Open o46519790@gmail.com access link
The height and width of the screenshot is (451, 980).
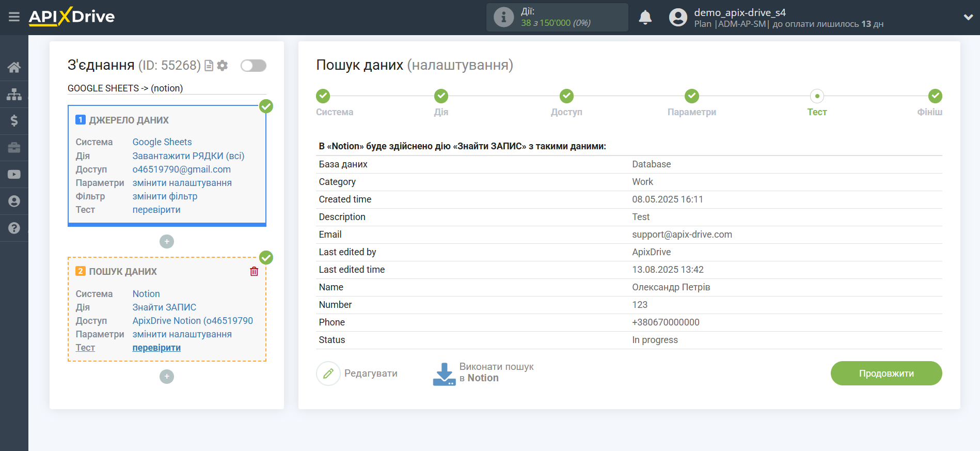pos(182,169)
